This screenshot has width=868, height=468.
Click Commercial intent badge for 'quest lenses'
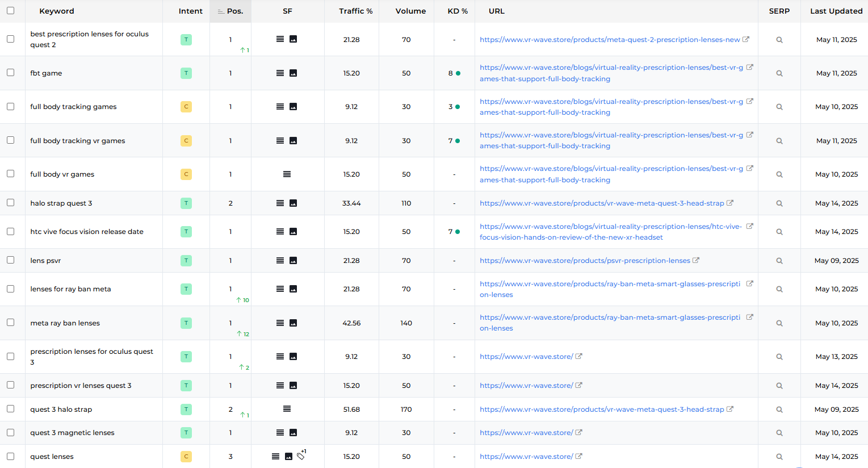tap(186, 457)
